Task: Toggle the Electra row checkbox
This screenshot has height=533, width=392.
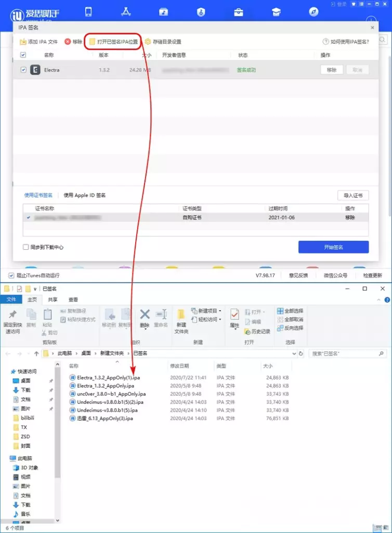Action: 23,70
